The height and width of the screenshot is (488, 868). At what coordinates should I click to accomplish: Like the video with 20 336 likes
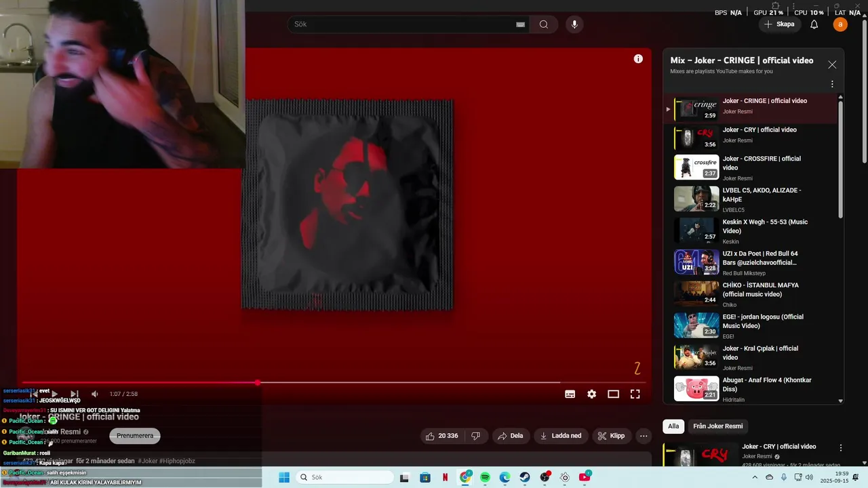[441, 436]
